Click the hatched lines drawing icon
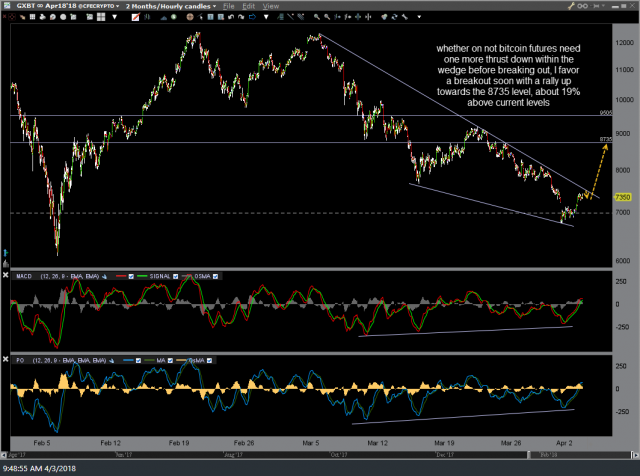640x476 pixels. pos(301,17)
